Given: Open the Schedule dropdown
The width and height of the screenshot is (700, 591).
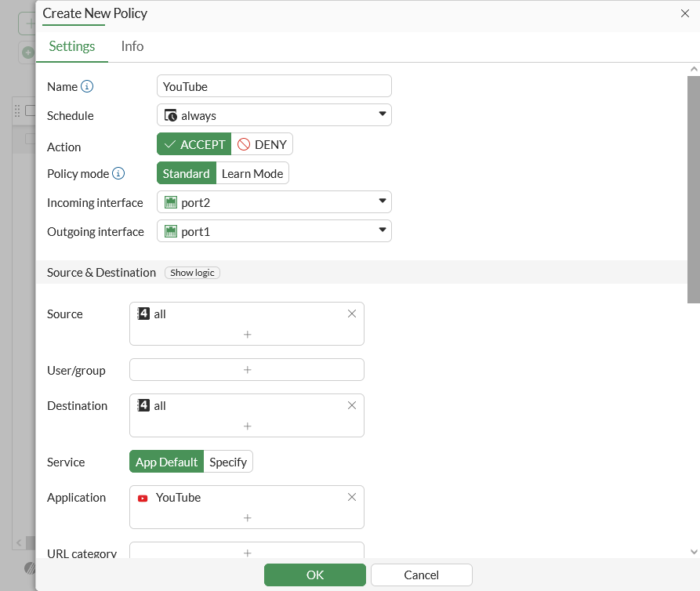Looking at the screenshot, I should click(x=274, y=114).
